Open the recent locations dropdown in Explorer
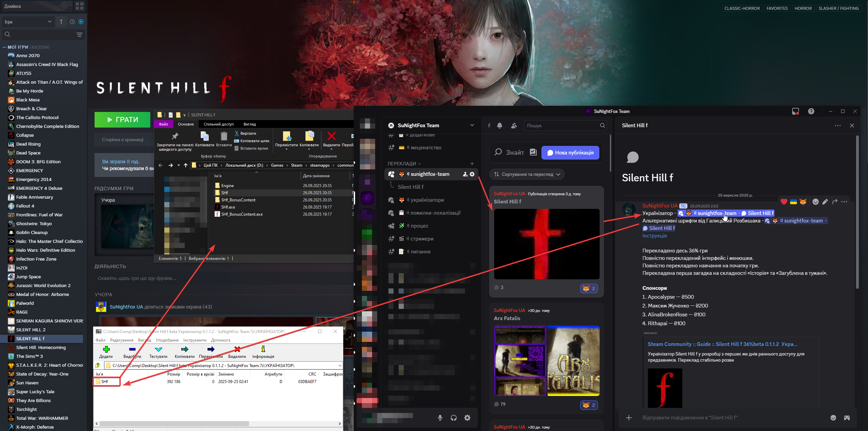Image resolution: width=868 pixels, height=431 pixels. [x=179, y=165]
